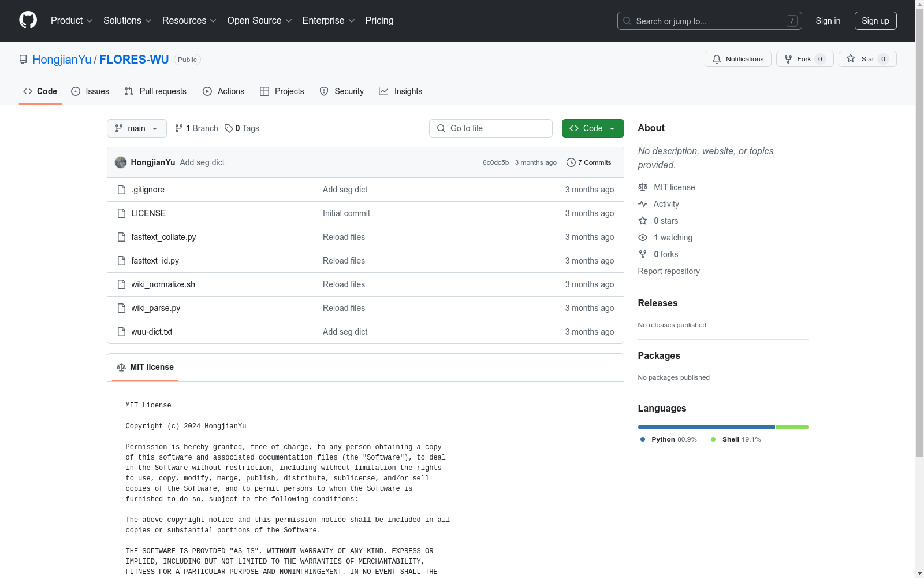
Task: Click the Go to file input
Action: point(491,128)
